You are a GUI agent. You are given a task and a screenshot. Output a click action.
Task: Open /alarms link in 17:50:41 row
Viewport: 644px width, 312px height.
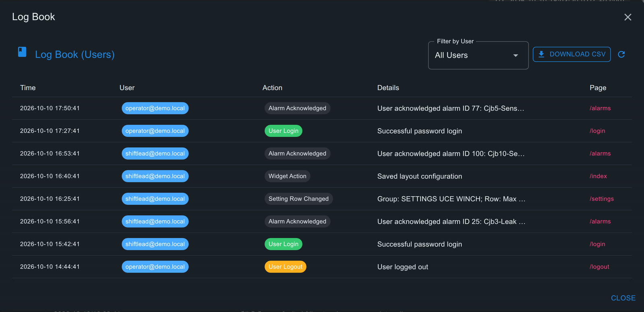point(600,108)
